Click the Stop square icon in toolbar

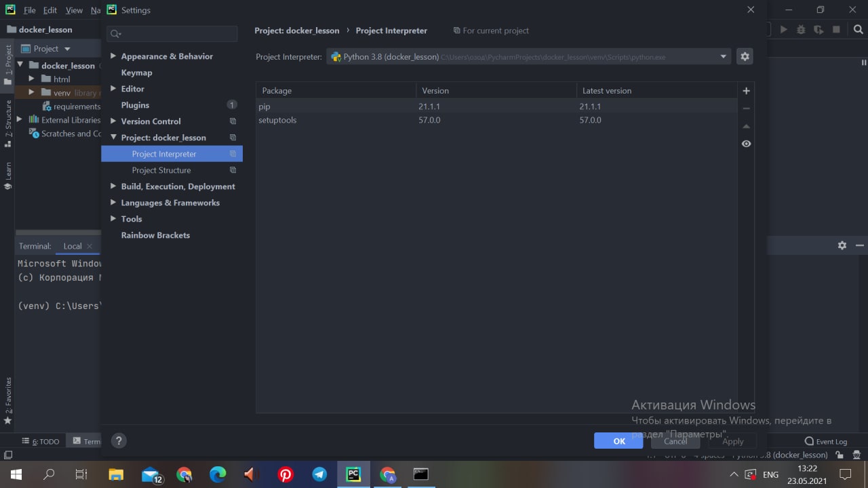836,30
